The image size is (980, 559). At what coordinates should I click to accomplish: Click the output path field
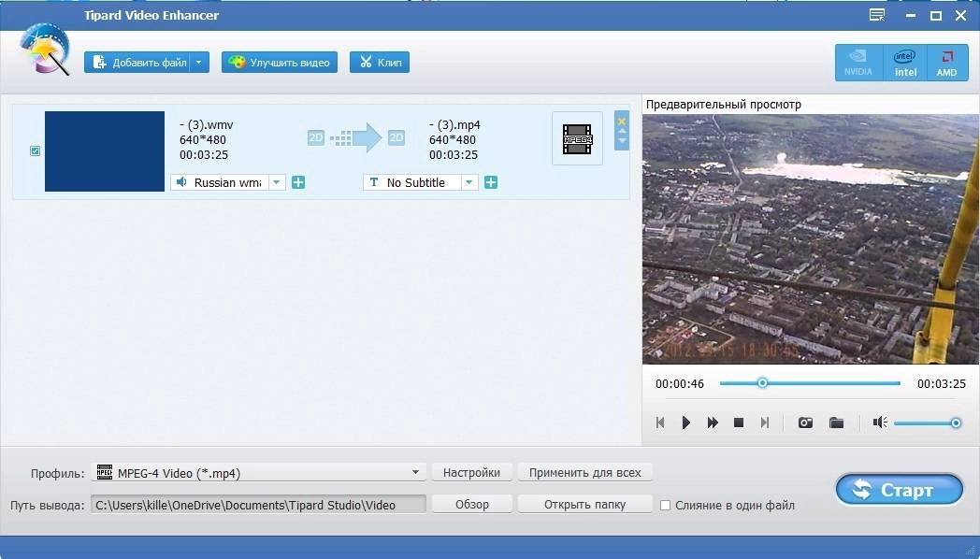[258, 505]
